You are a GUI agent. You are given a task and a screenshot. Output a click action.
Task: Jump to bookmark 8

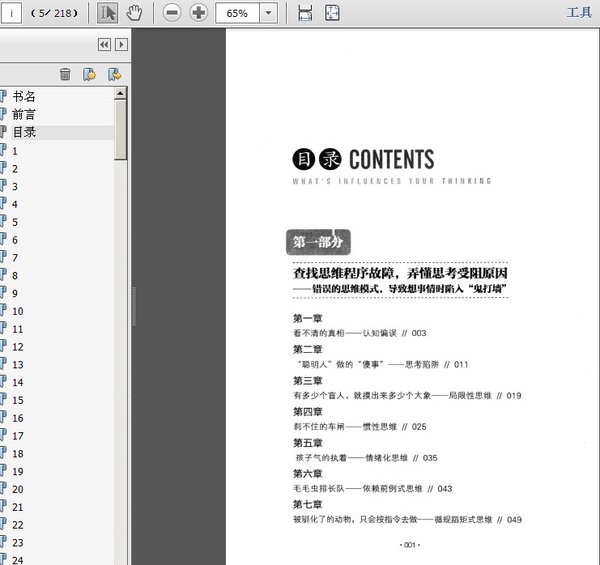15,275
